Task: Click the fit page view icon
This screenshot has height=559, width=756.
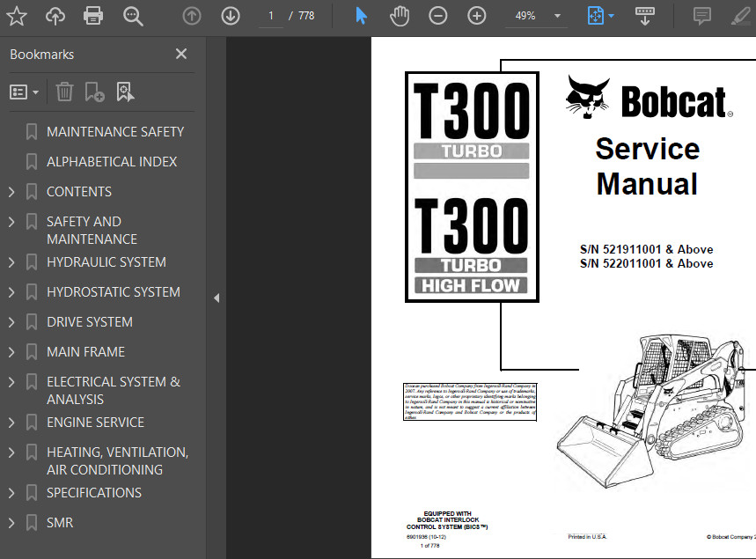Action: coord(596,16)
